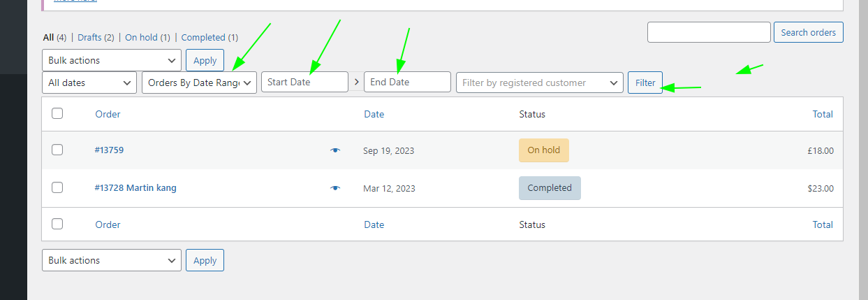Open Filter by registered customer dropdown
Image resolution: width=868 pixels, height=300 pixels.
point(539,83)
